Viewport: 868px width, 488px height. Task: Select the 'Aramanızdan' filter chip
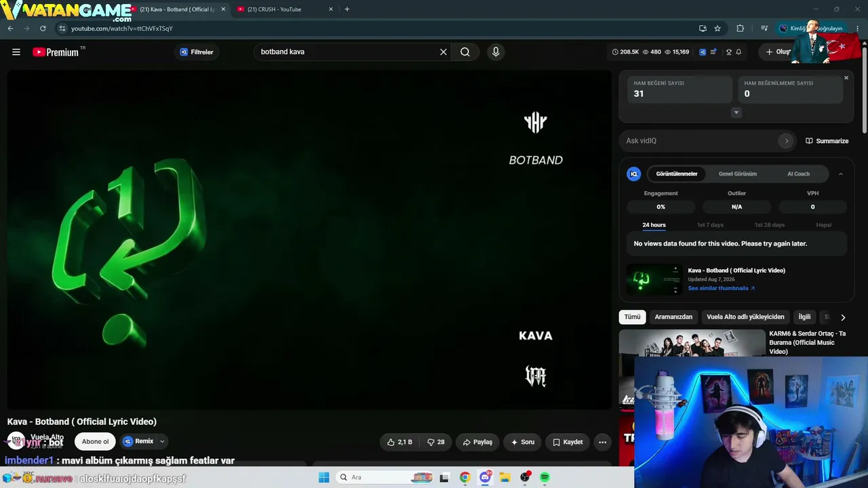(x=673, y=317)
